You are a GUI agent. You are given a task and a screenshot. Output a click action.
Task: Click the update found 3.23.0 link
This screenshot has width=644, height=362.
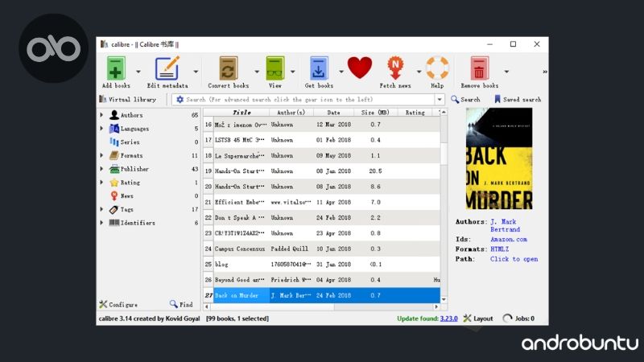click(448, 319)
